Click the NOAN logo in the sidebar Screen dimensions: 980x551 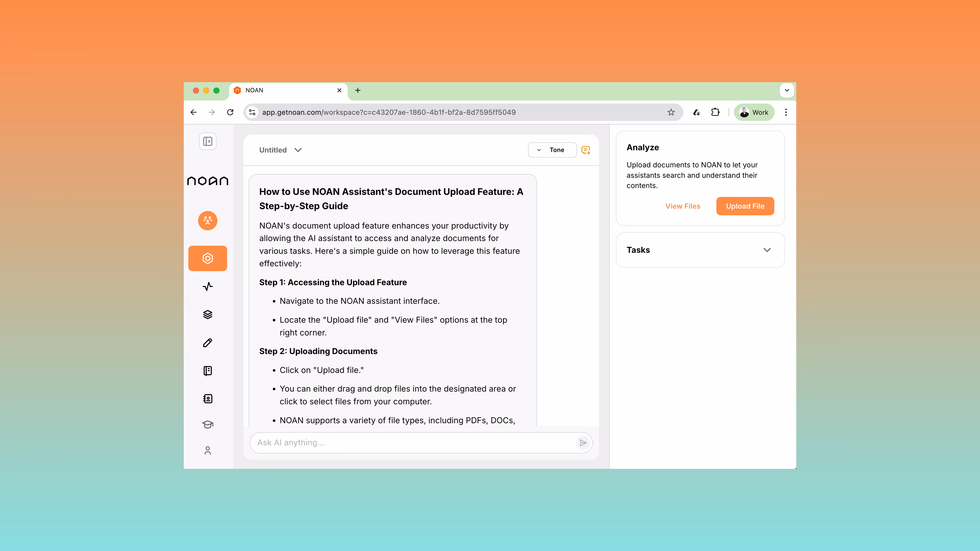208,181
